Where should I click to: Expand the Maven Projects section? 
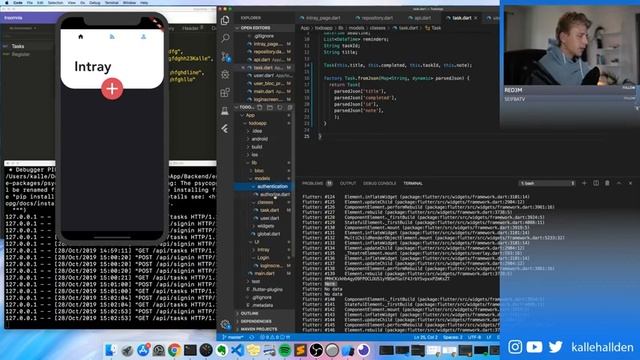point(264,329)
